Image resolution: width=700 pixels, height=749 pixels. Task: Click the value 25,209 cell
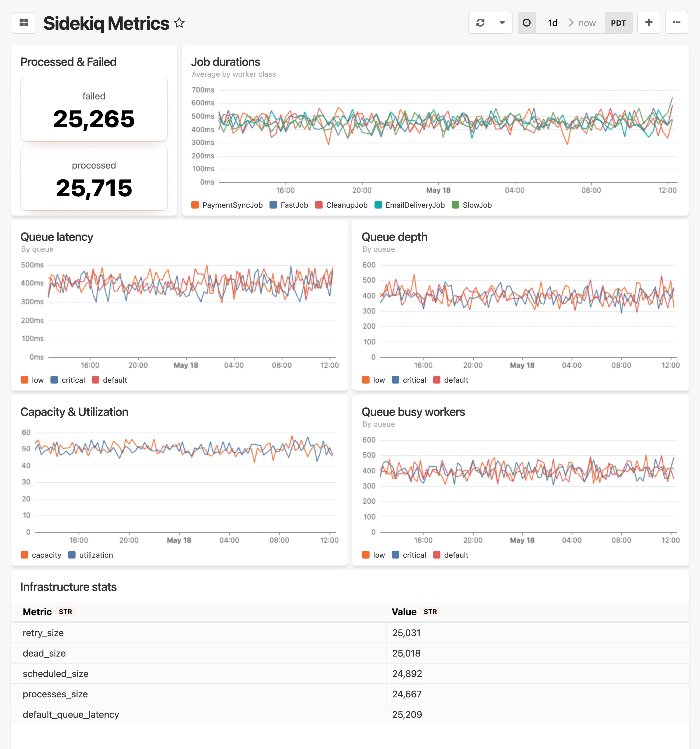538,714
